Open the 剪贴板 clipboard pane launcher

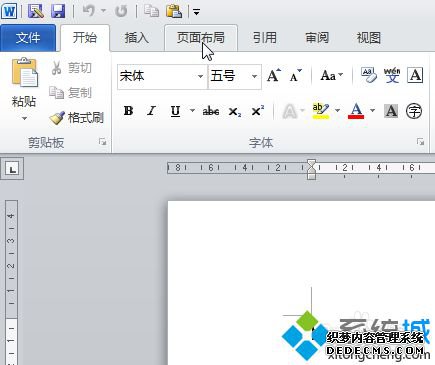point(102,142)
